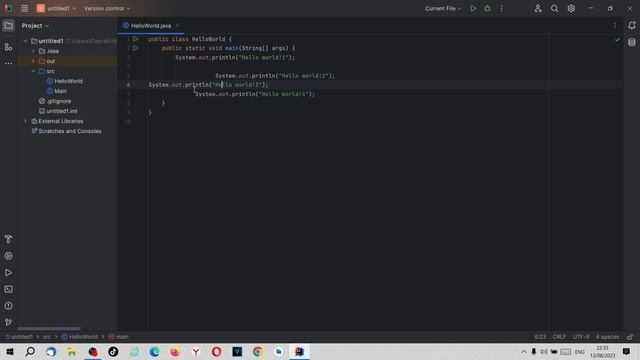Open Windows taskbar search
This screenshot has height=360, width=640.
point(30,351)
